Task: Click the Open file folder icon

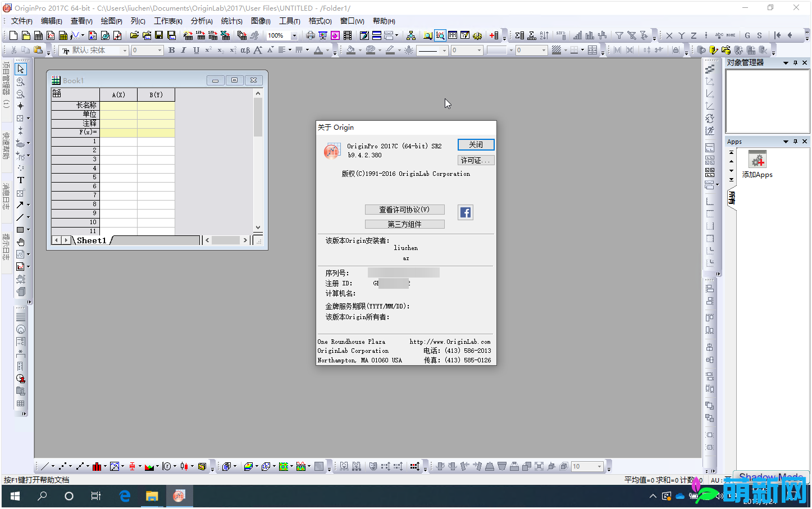Action: click(x=134, y=35)
